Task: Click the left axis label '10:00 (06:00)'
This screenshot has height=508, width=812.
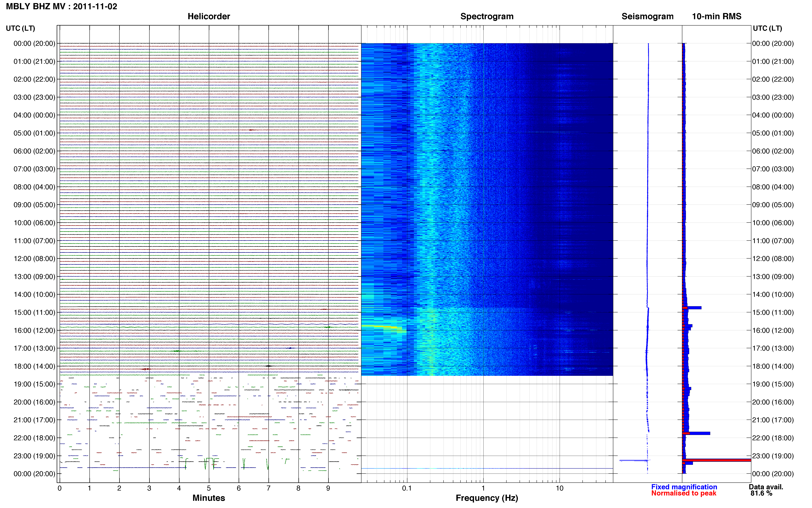Action: (34, 223)
